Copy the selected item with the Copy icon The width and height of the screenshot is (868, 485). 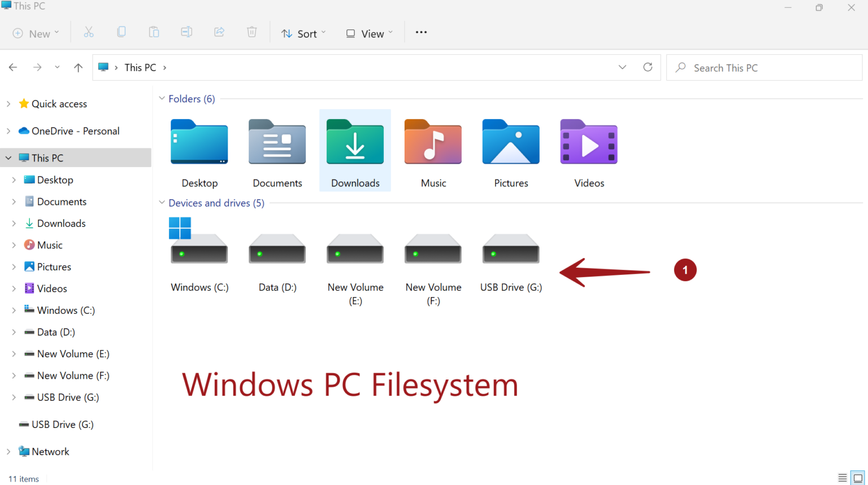pyautogui.click(x=121, y=32)
